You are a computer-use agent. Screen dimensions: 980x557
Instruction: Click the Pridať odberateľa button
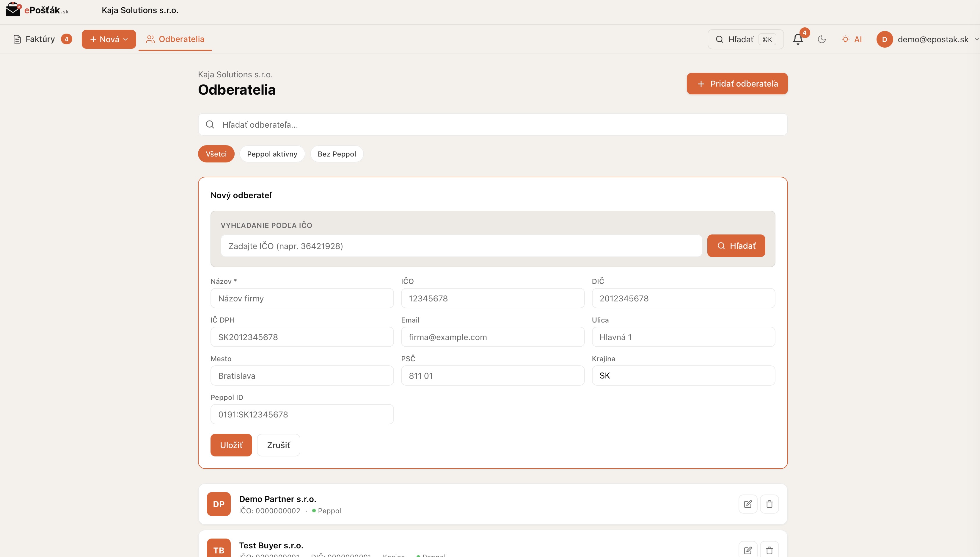pos(737,84)
